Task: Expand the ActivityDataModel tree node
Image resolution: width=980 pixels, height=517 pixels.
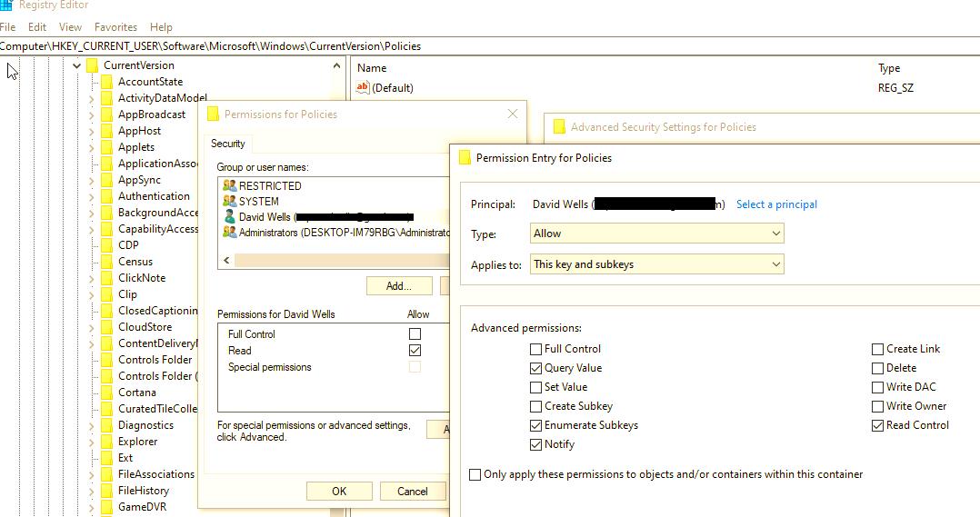Action: [91, 99]
